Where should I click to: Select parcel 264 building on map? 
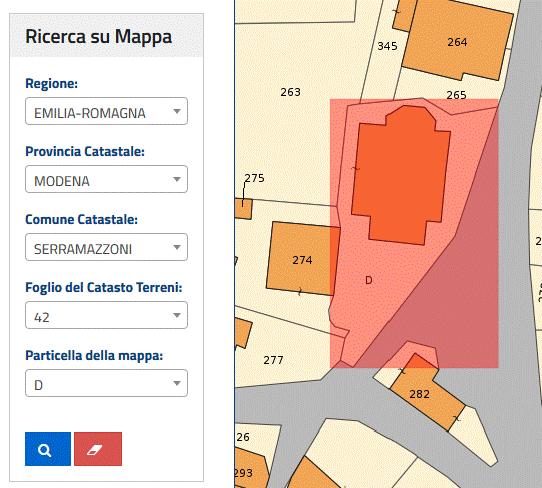click(457, 42)
